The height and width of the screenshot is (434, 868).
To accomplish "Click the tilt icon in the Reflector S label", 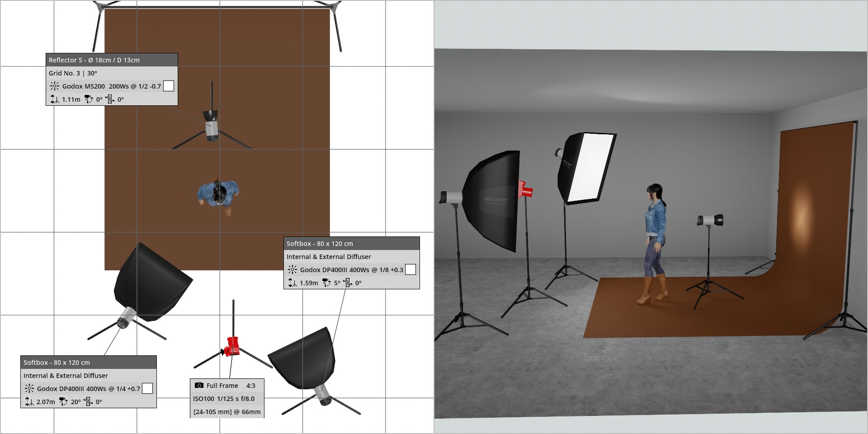I will tap(110, 99).
